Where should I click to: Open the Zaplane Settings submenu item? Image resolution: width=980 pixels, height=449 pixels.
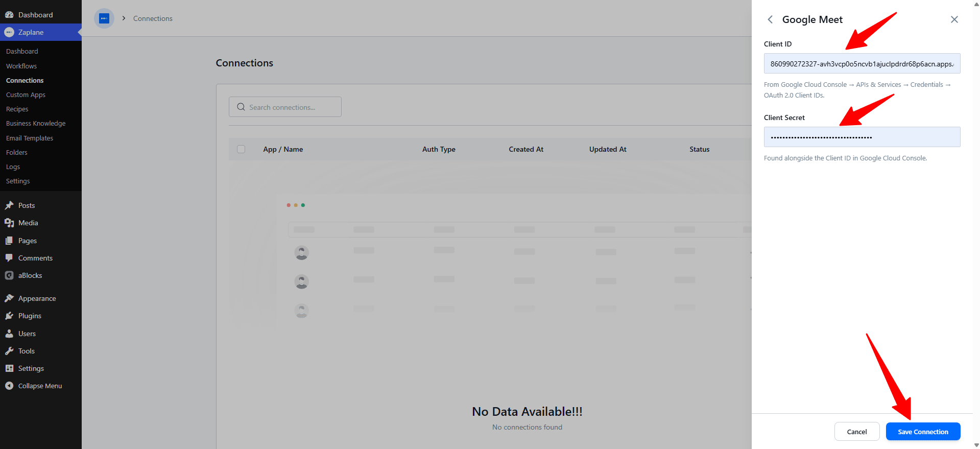pyautogui.click(x=18, y=181)
